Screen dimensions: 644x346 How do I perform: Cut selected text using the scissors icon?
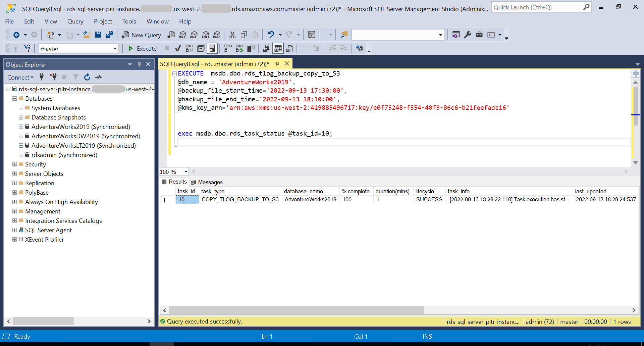(232, 35)
